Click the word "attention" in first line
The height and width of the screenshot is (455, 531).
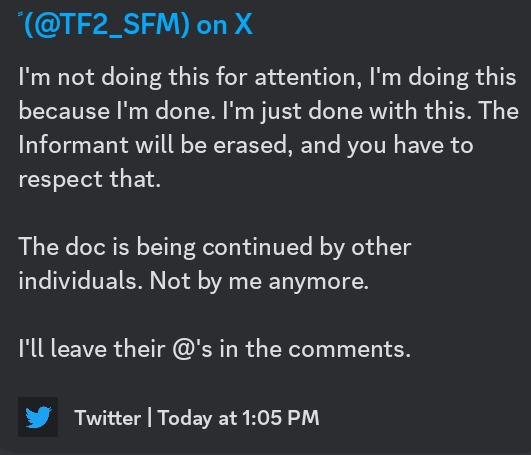[x=305, y=78]
